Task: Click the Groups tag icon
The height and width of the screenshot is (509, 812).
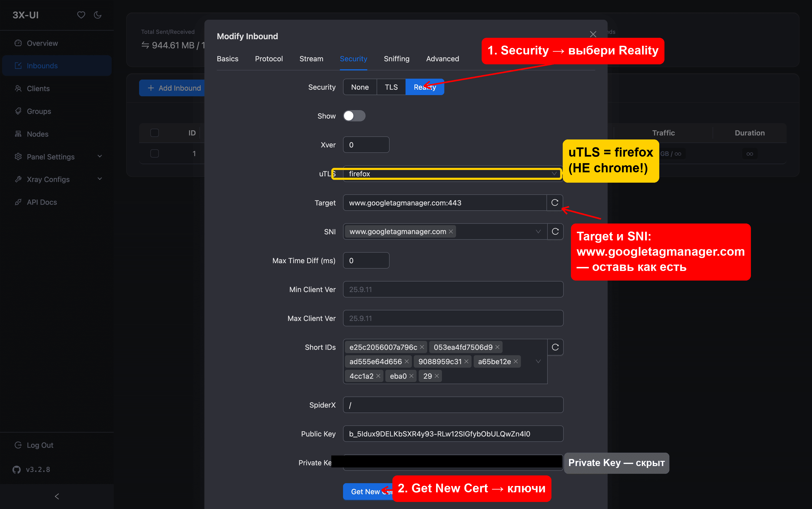Action: [x=18, y=111]
